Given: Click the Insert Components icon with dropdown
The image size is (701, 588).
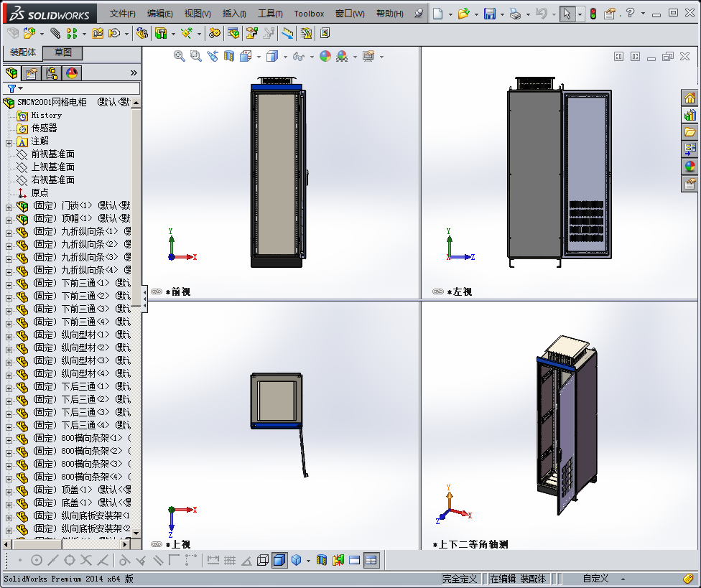Looking at the screenshot, I should point(29,33).
